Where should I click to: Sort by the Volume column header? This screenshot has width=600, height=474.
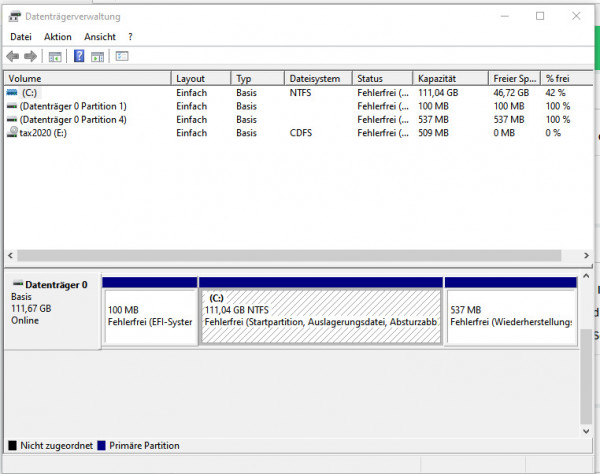click(x=88, y=78)
